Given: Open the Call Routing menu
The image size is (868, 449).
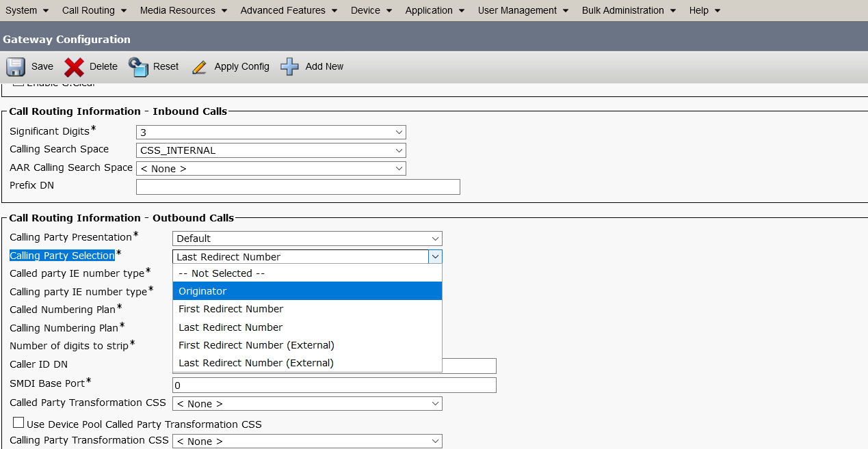Looking at the screenshot, I should click(x=89, y=10).
